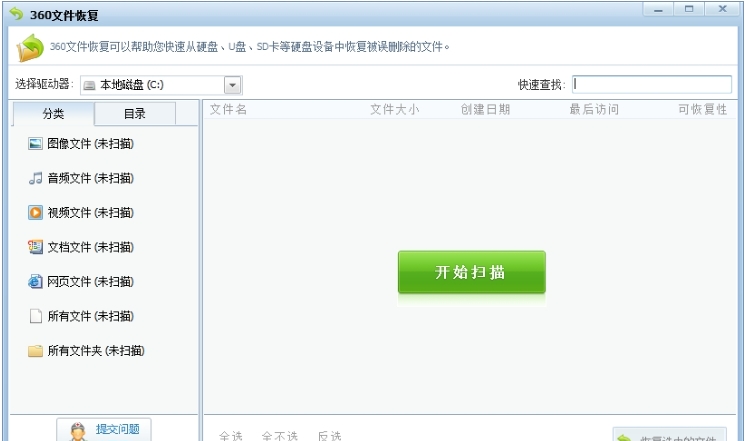The height and width of the screenshot is (441, 748).
Task: Select 所有文件夹 (未扫描) category text
Action: (x=96, y=351)
